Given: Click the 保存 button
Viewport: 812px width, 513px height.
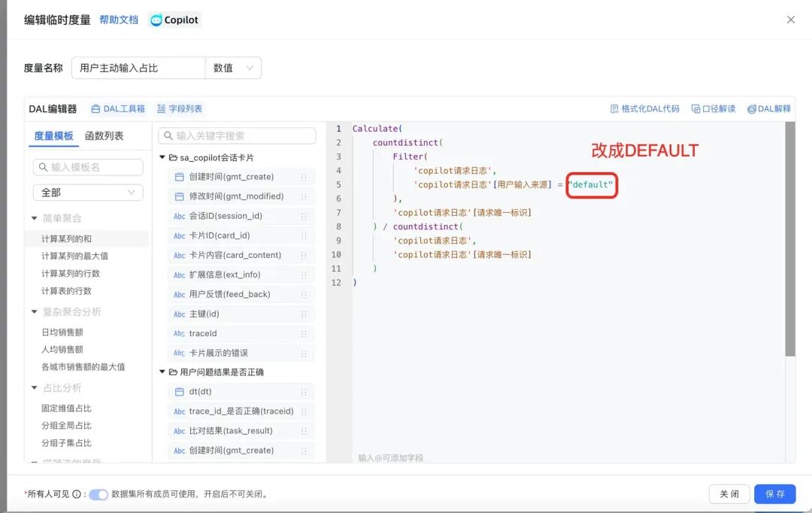Looking at the screenshot, I should click(774, 494).
